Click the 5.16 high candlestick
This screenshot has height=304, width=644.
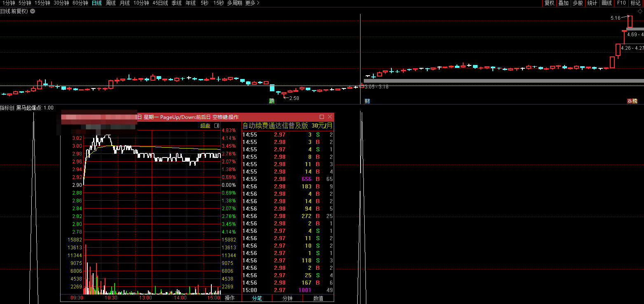[x=630, y=21]
